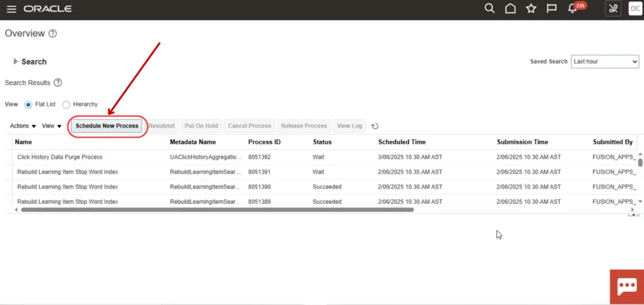Open notifications bell icon
This screenshot has height=305, width=644.
tap(572, 9)
